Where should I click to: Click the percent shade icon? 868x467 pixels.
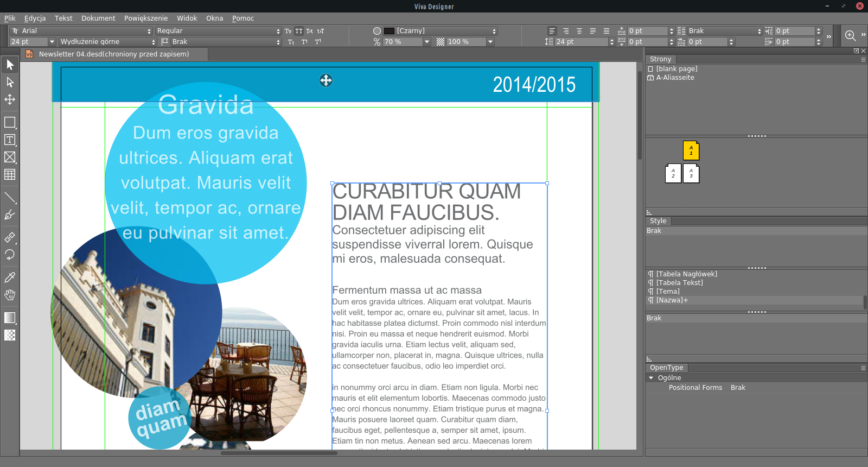(x=377, y=42)
